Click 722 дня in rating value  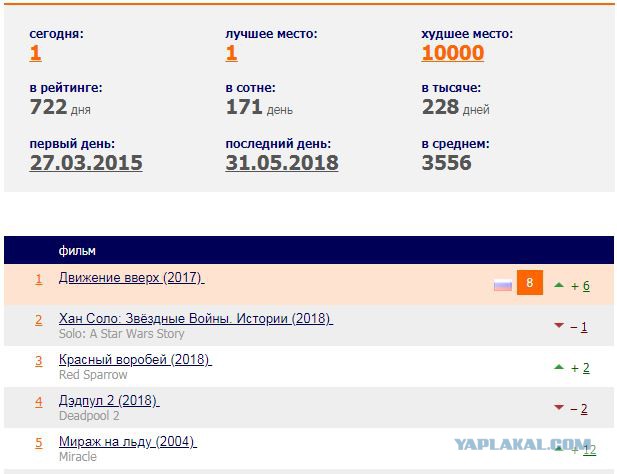60,107
